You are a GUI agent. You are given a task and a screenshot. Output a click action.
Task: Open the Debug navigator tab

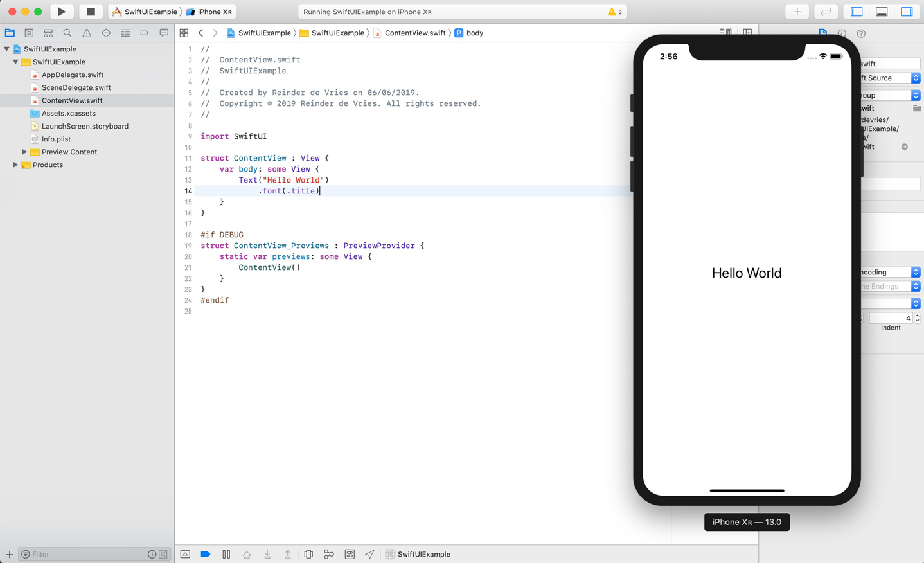coord(125,33)
